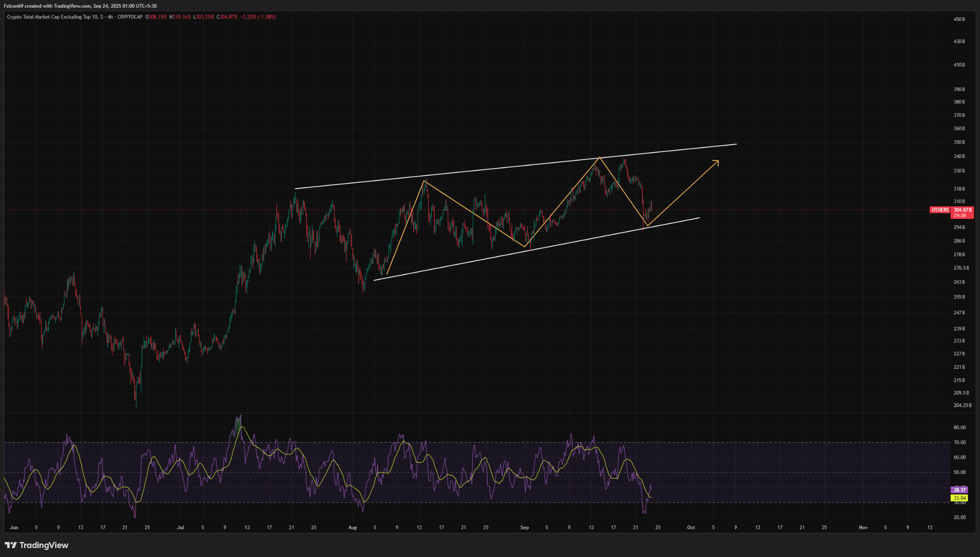Click the red OTHERS symbol tag

940,210
